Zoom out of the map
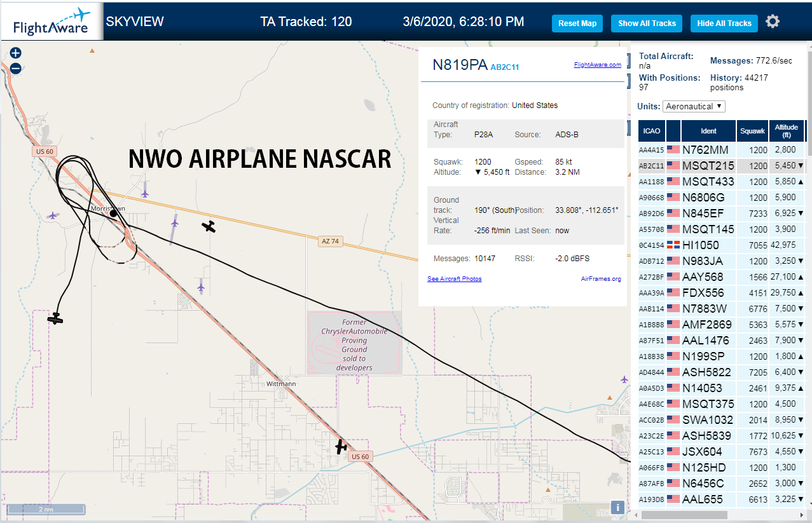 pyautogui.click(x=16, y=68)
